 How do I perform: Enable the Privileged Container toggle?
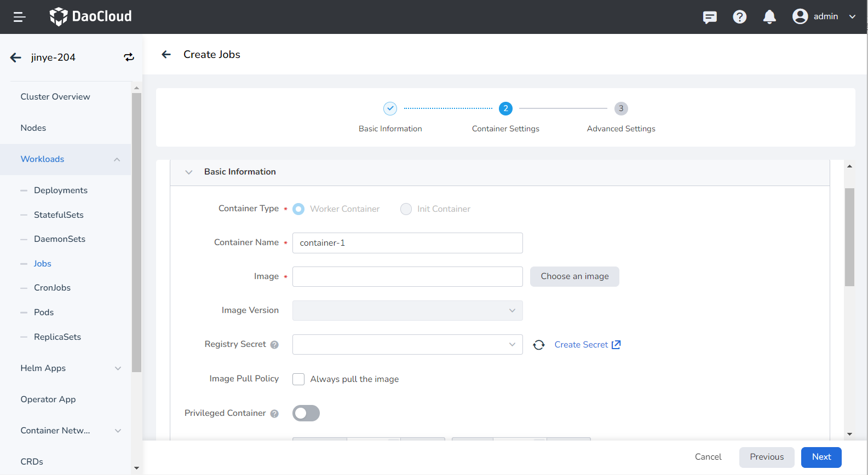(306, 413)
